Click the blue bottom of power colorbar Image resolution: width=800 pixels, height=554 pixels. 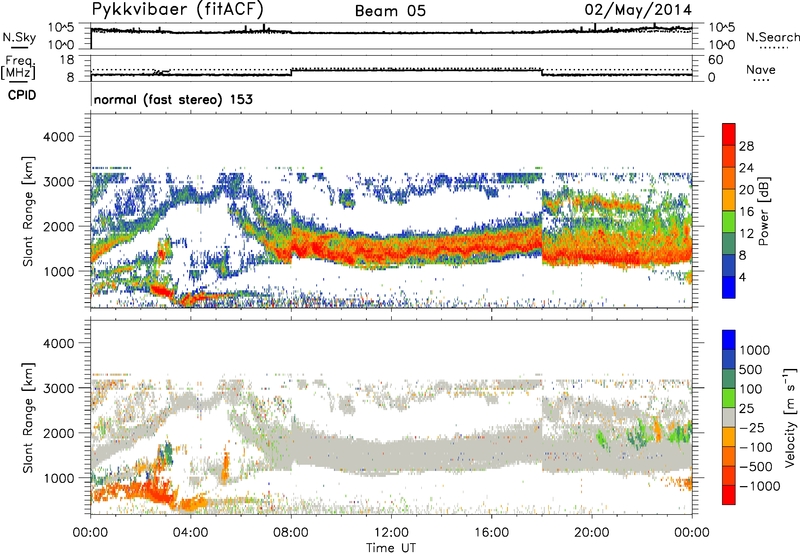click(x=729, y=287)
